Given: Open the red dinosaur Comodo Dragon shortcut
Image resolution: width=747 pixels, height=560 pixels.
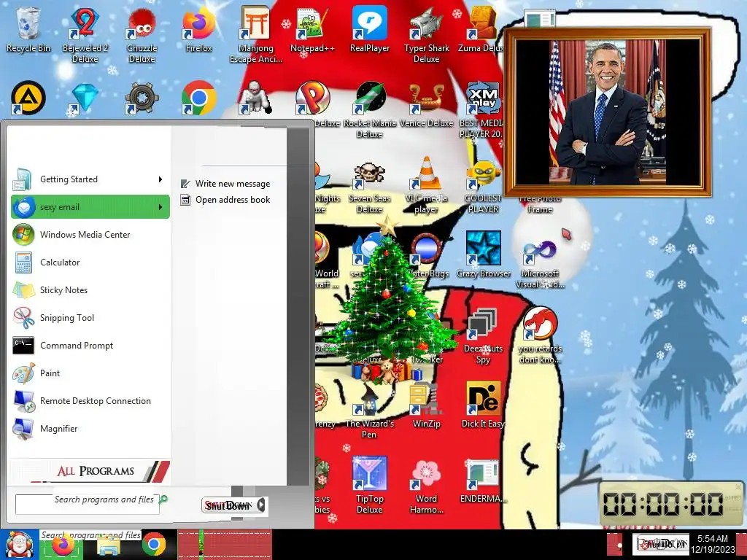Looking at the screenshot, I should click(540, 335).
